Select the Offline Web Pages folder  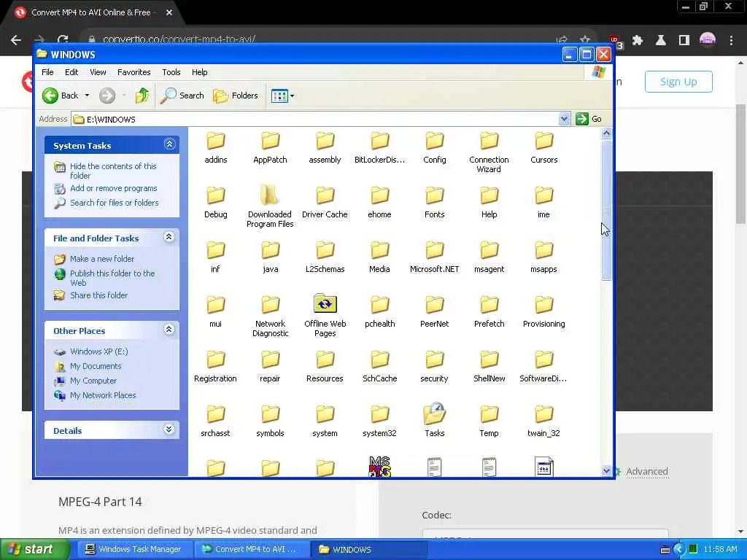325,315
